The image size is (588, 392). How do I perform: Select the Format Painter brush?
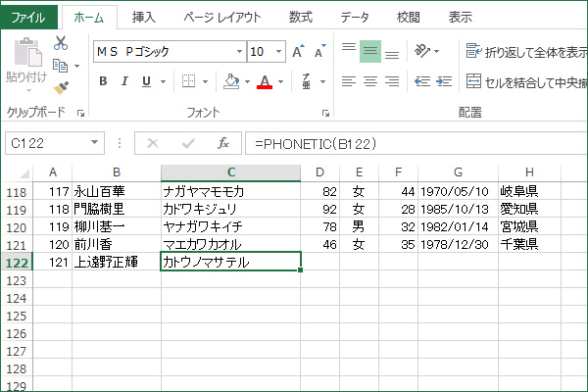[x=61, y=88]
